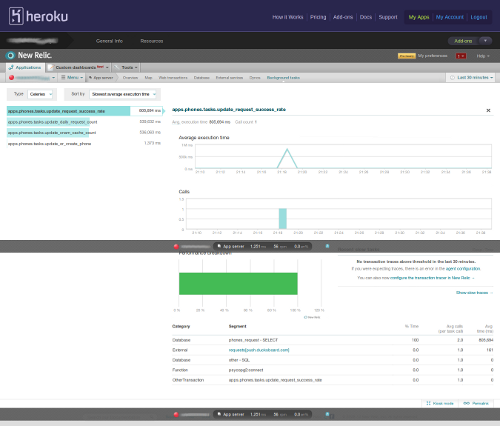Click phones_request - SELECT segment row
Image resolution: width=500 pixels, height=426 pixels.
[333, 340]
